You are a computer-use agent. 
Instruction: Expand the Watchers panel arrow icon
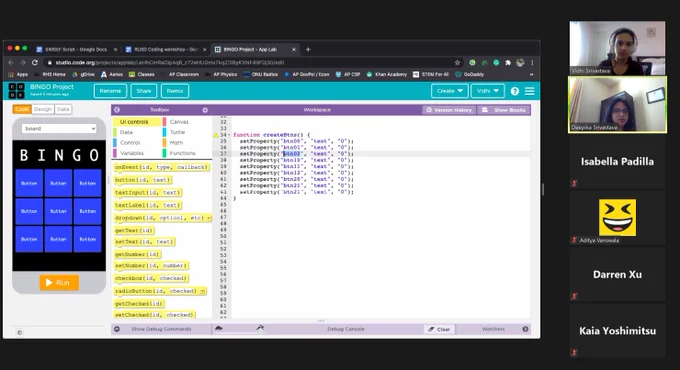(x=525, y=329)
